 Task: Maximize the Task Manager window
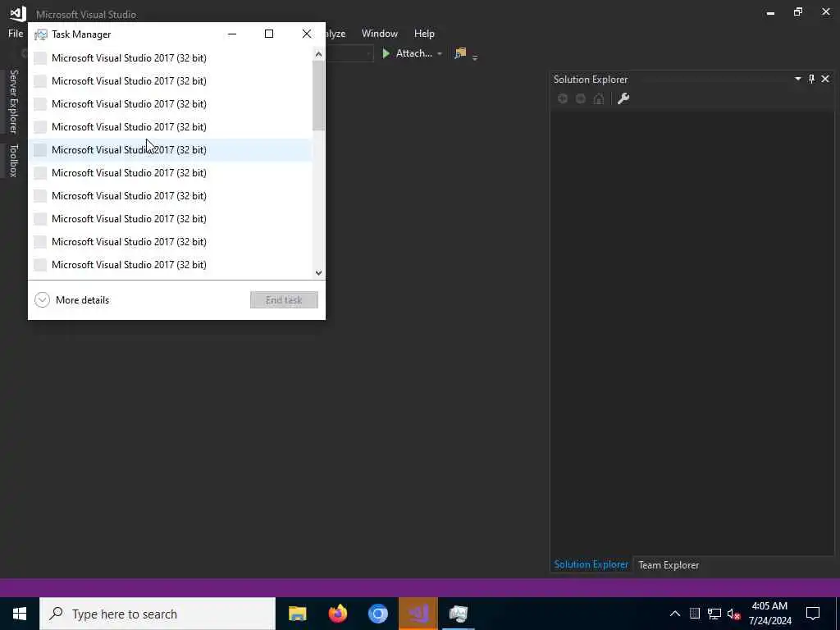click(269, 34)
